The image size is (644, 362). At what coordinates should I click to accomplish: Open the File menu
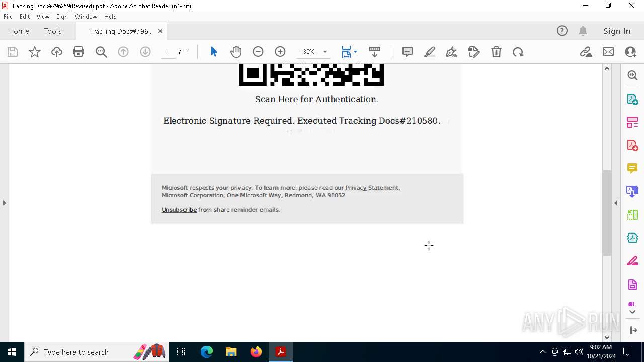pyautogui.click(x=8, y=17)
